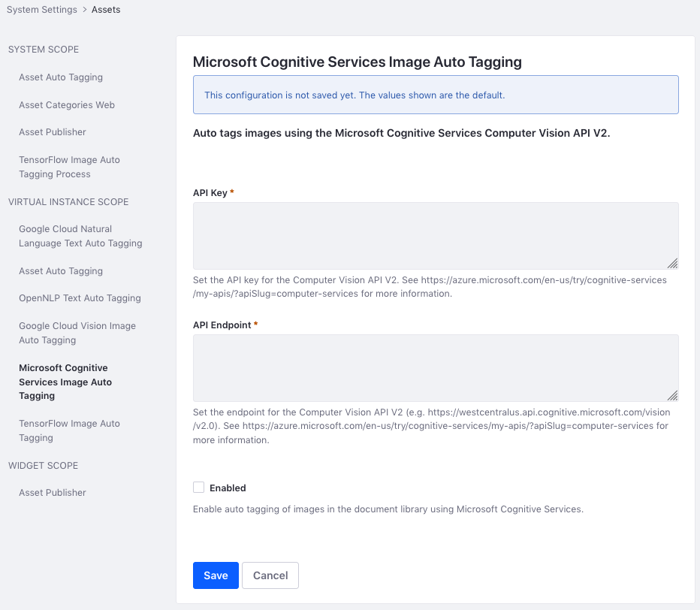Click Assets breadcrumb item
The image size is (700, 610).
[106, 9]
